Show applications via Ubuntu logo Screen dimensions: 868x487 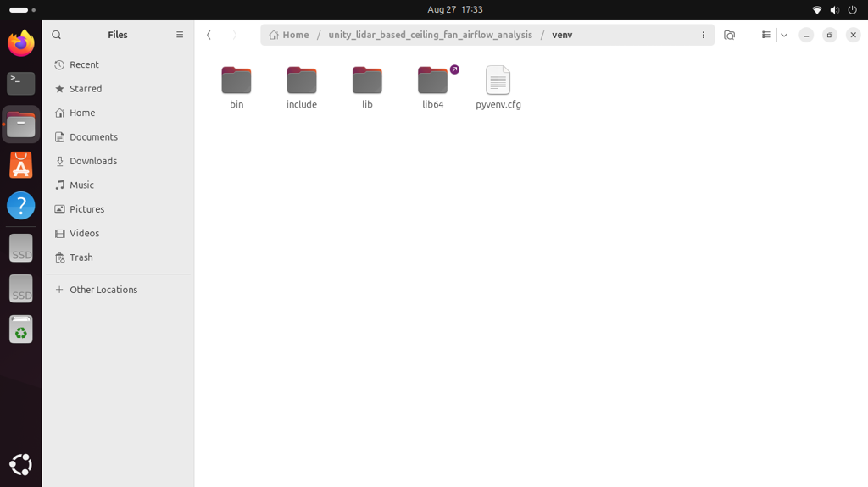(21, 465)
